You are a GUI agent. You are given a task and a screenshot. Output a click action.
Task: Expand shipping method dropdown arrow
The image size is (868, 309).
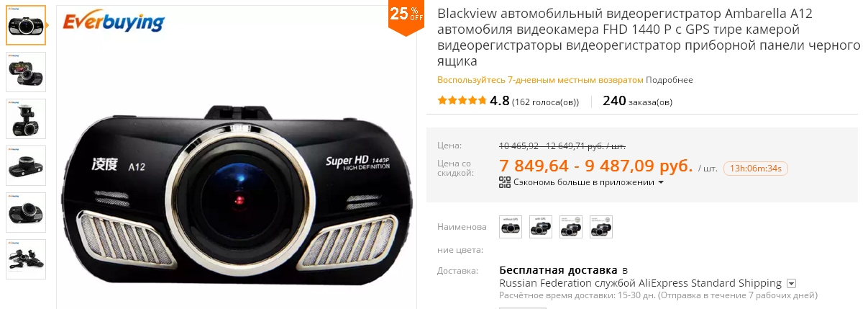[x=791, y=283]
